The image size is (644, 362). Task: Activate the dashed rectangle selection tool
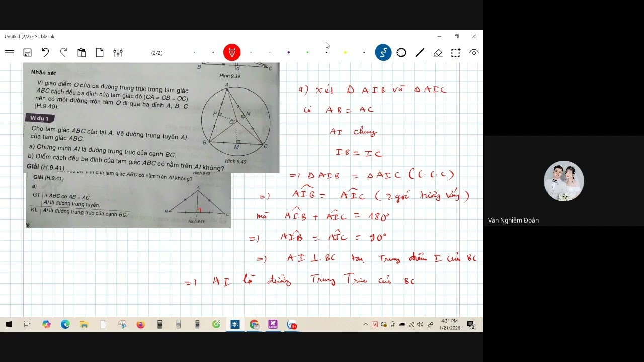click(456, 53)
